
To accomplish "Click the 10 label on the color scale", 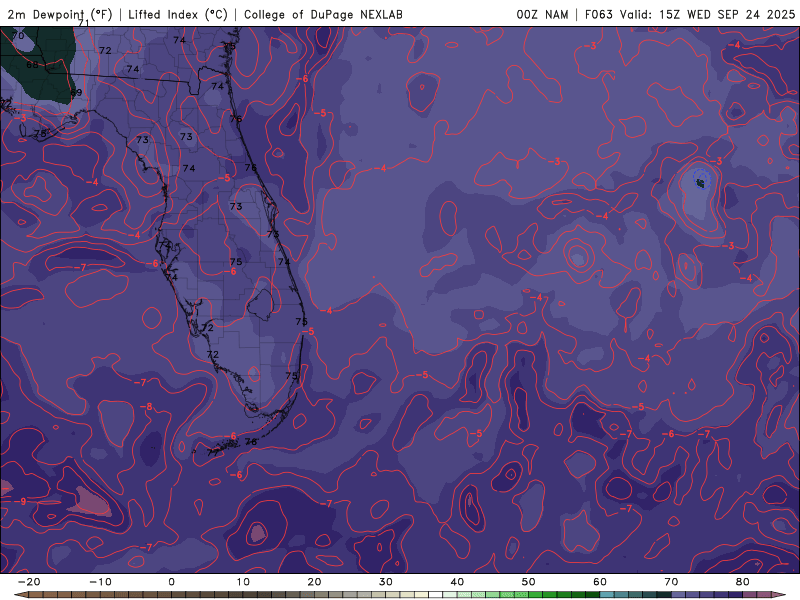I will [x=243, y=582].
